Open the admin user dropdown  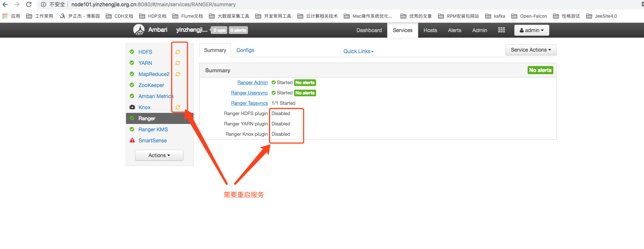[532, 30]
